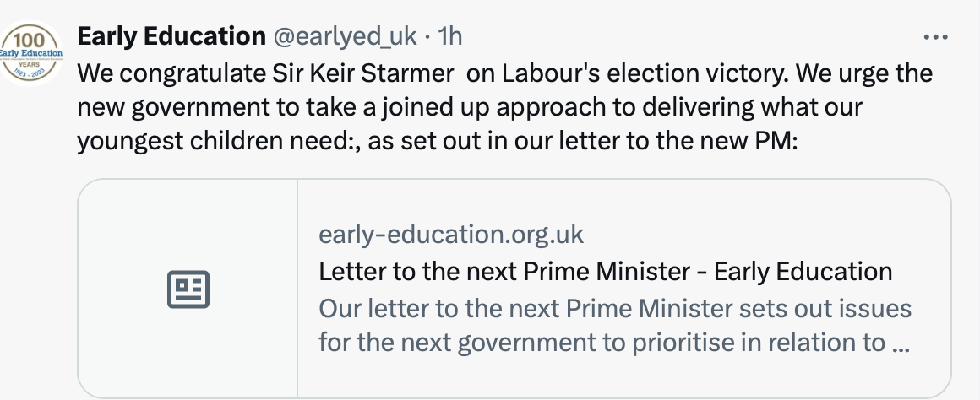Click the tweet line mentioning Sir Keir Starmer

tap(505, 73)
